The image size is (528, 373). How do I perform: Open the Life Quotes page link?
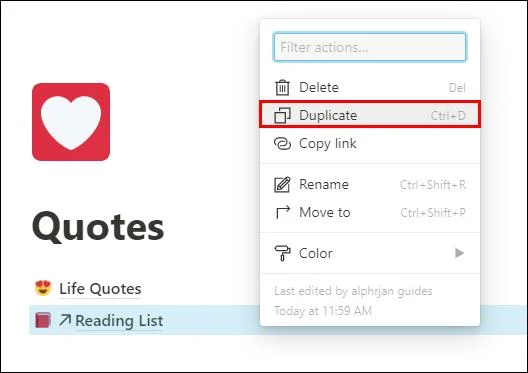(100, 289)
